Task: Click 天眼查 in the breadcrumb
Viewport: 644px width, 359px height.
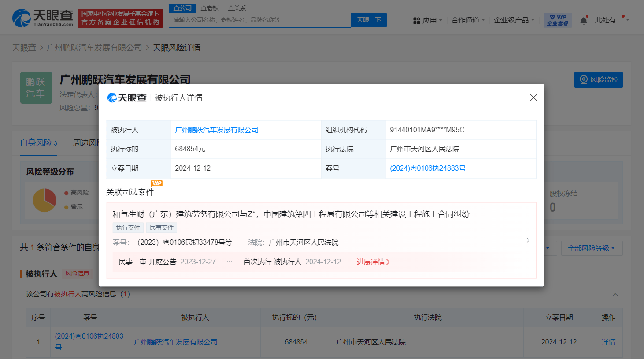Action: click(24, 48)
